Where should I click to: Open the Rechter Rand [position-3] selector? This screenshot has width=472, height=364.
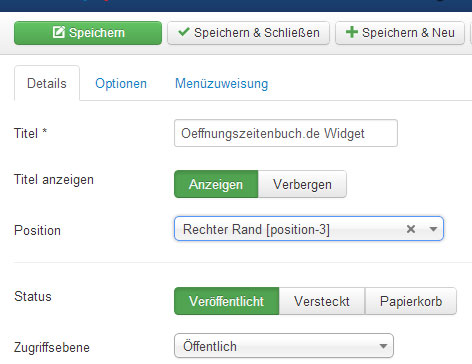[x=309, y=229]
